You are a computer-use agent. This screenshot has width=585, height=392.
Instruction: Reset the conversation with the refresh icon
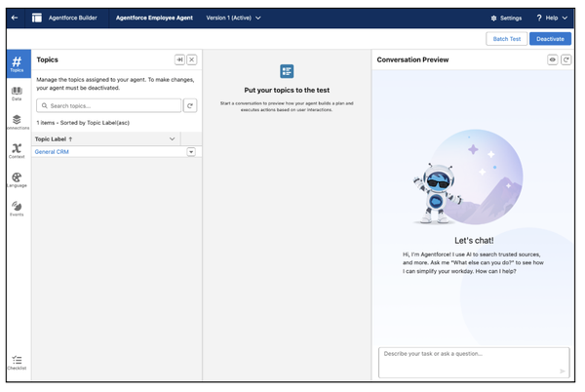click(565, 59)
